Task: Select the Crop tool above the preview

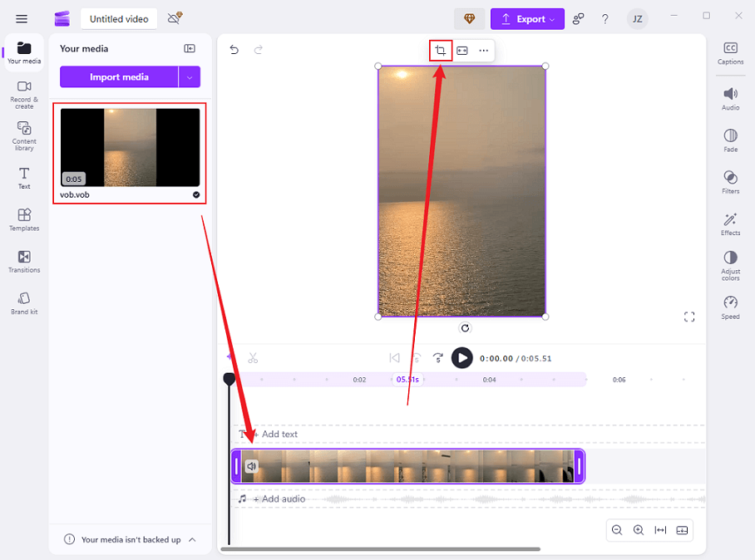Action: (440, 50)
